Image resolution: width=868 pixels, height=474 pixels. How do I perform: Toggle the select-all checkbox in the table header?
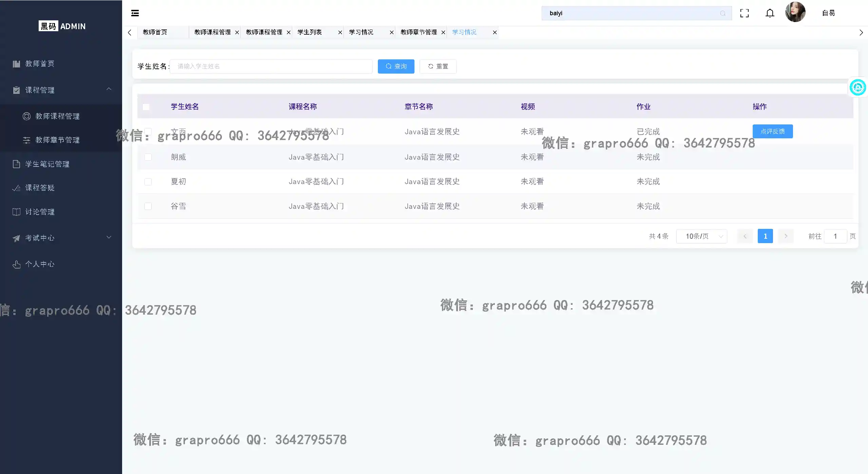tap(147, 106)
